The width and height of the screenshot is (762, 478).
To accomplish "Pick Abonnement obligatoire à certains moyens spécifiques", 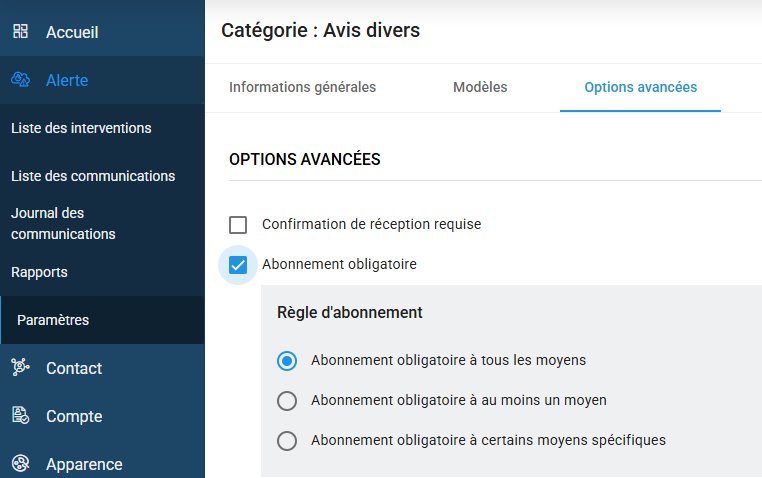I will [287, 440].
